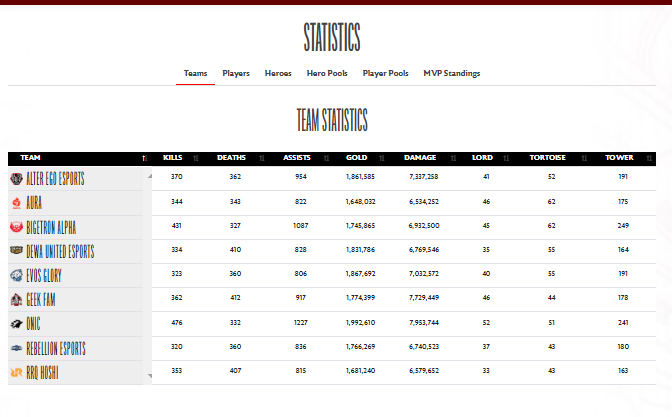Click Dewa United's deaths value 410

[x=235, y=250]
